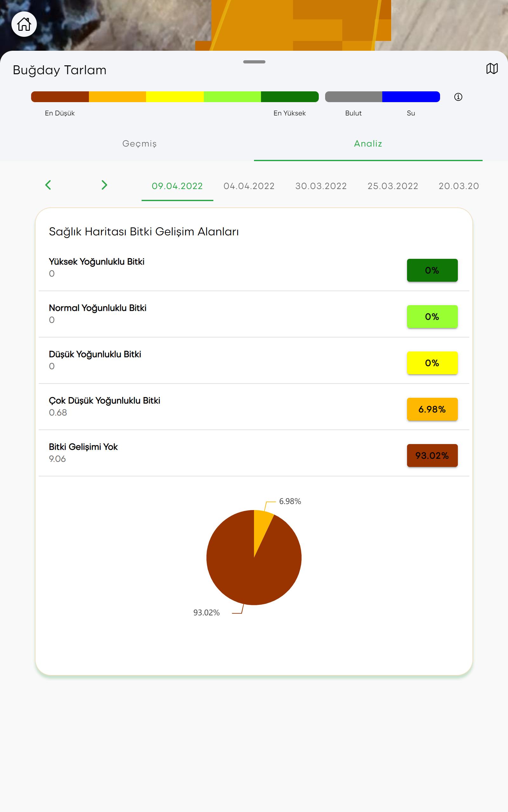Click the 93.02% pie chart label
The image size is (508, 812).
click(x=206, y=613)
